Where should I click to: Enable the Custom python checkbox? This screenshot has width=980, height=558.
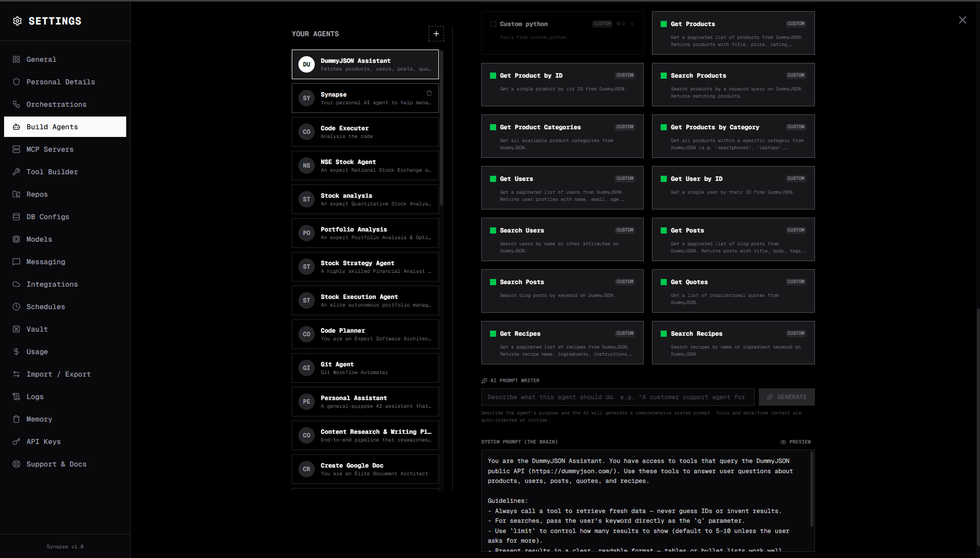[x=493, y=24]
